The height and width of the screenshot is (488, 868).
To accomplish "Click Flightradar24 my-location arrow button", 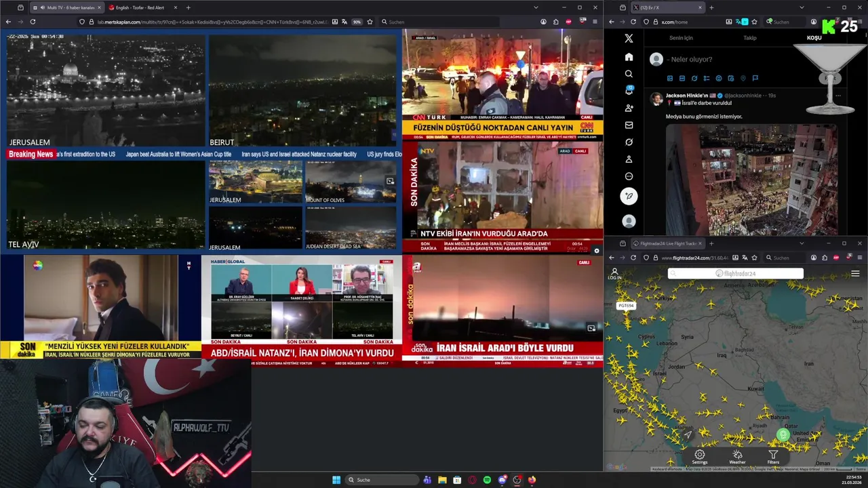I will point(688,435).
